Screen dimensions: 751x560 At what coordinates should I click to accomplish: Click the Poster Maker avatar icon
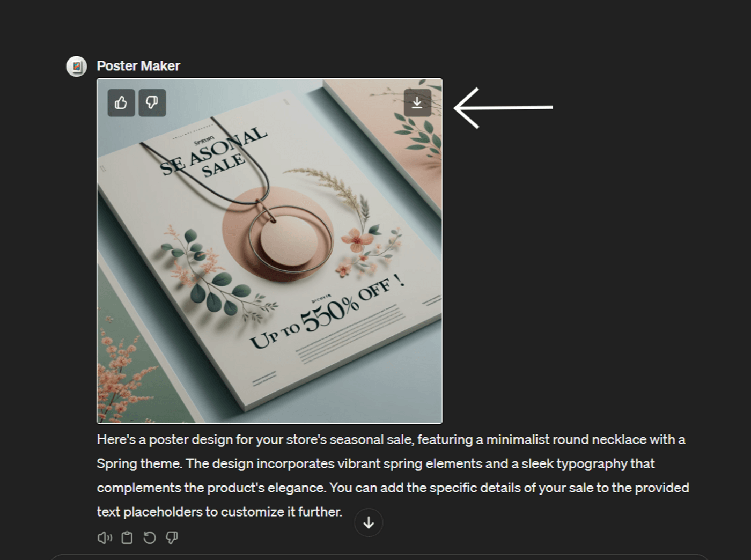(x=77, y=67)
